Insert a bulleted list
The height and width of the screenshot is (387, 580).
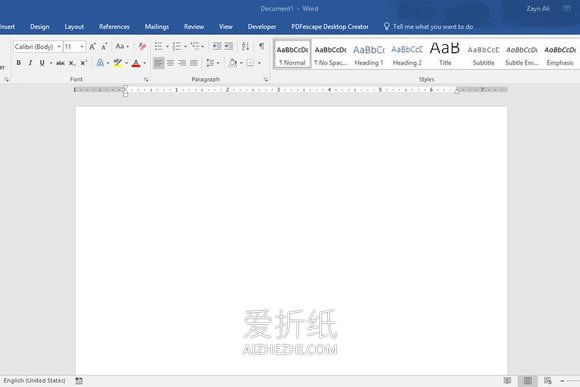158,46
